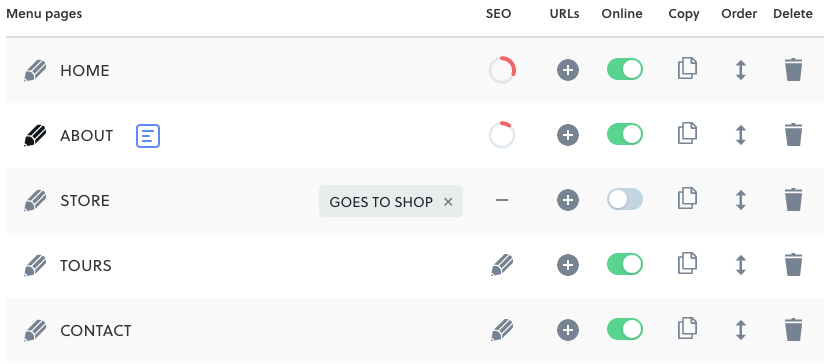
Task: Add a URL for the STORE page
Action: pos(568,200)
